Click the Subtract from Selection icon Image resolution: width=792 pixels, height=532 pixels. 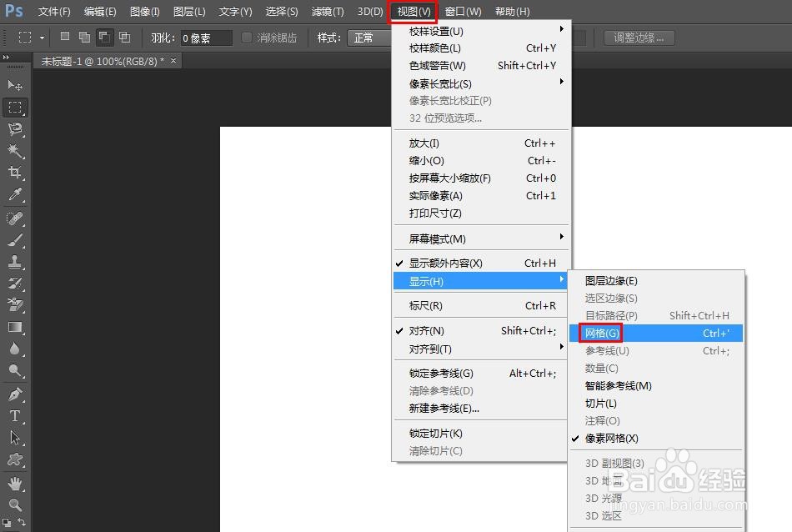[104, 37]
